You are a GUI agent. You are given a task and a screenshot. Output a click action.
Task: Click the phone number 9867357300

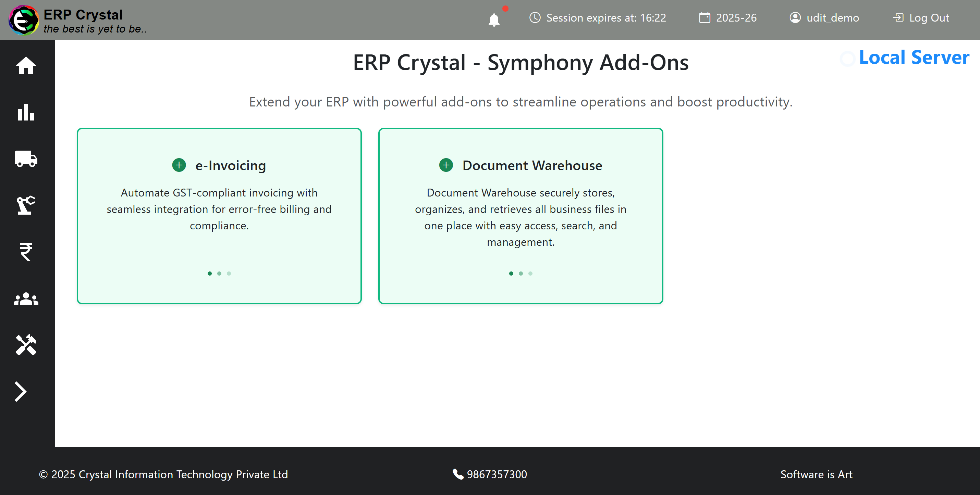[496, 474]
